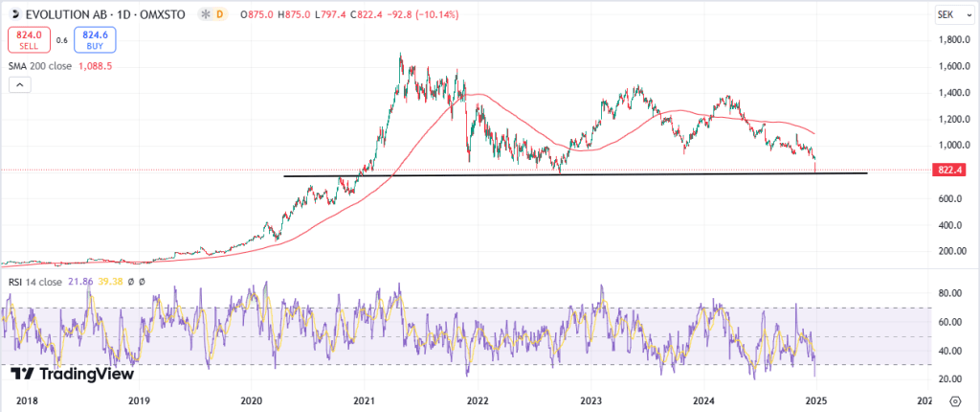
Task: Click the Evolution AB symbol logo icon
Action: [x=10, y=14]
